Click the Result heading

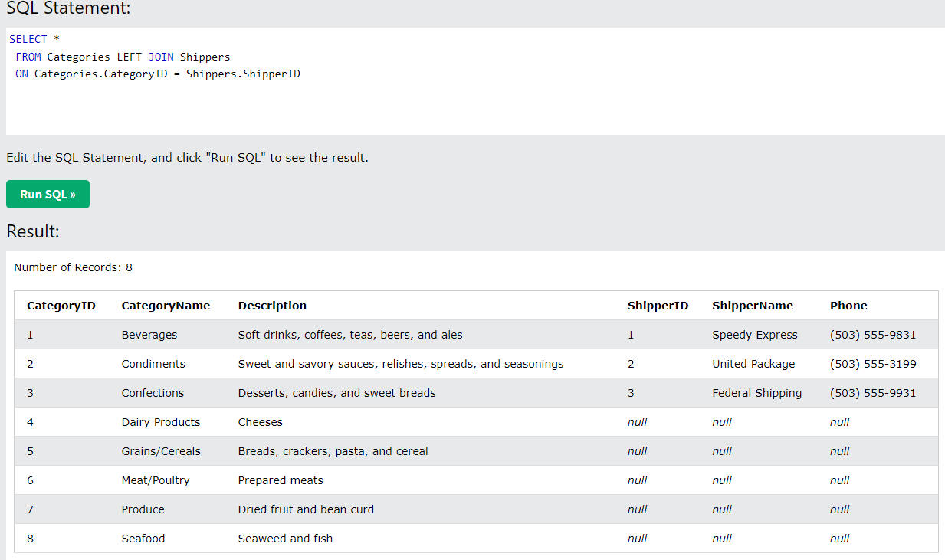tap(33, 231)
